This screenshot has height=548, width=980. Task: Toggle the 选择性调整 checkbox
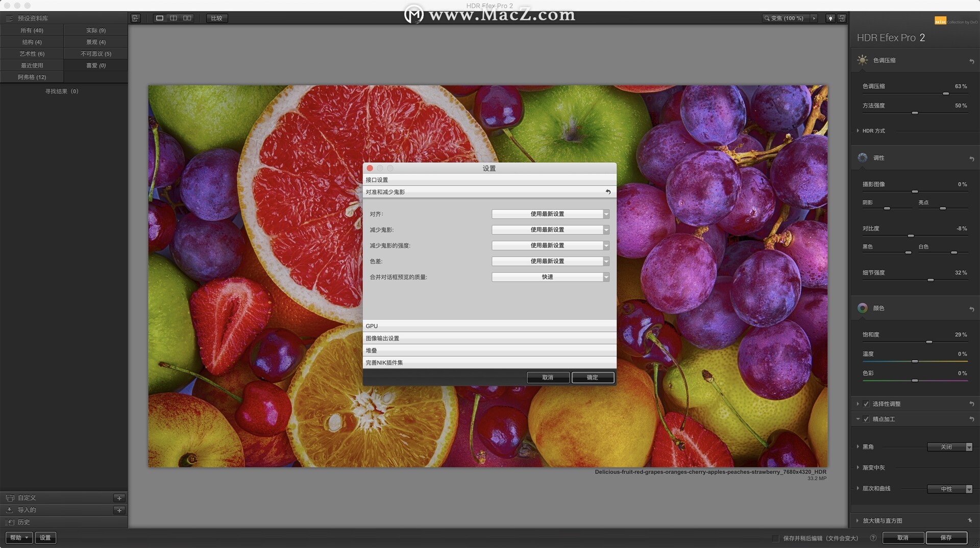[866, 404]
